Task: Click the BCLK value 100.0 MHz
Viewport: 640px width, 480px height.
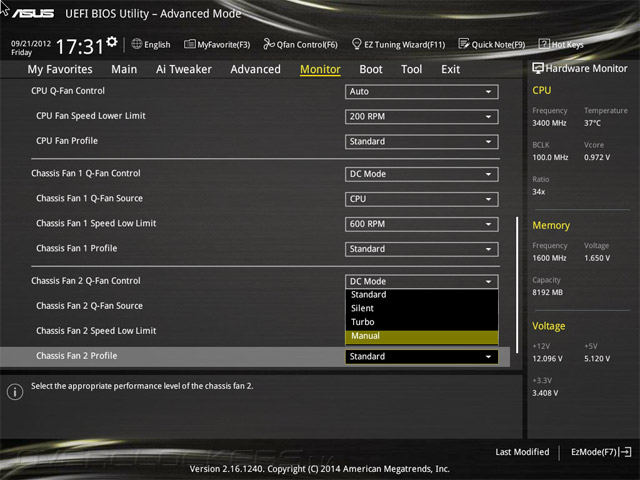Action: 550,158
